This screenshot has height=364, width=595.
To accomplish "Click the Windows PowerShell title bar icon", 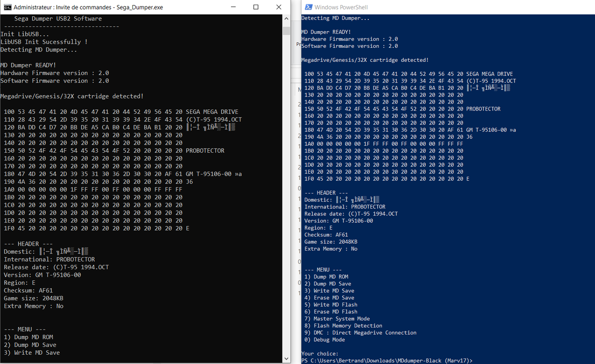I will click(x=308, y=7).
